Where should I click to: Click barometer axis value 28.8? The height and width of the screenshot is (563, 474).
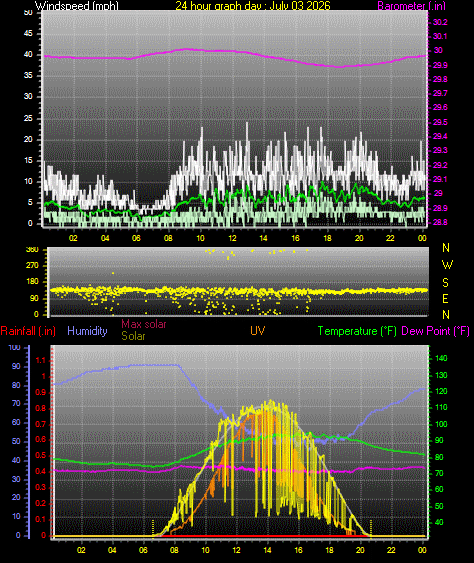(440, 222)
